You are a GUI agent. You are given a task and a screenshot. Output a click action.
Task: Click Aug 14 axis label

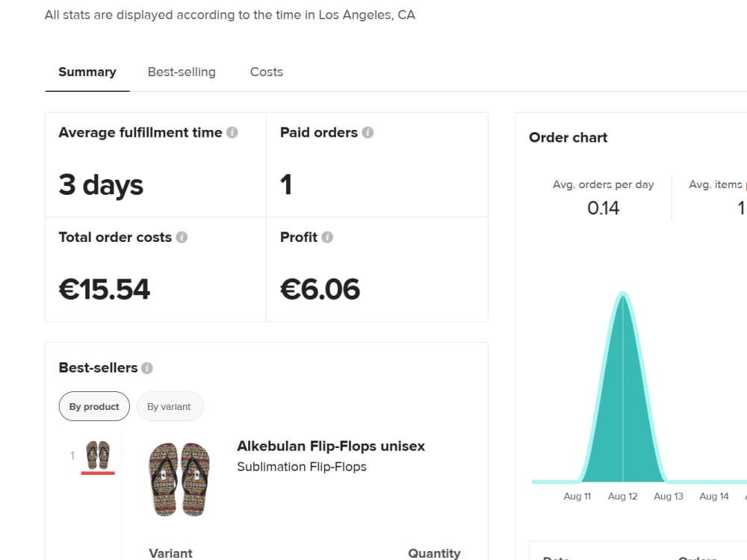pos(713,497)
